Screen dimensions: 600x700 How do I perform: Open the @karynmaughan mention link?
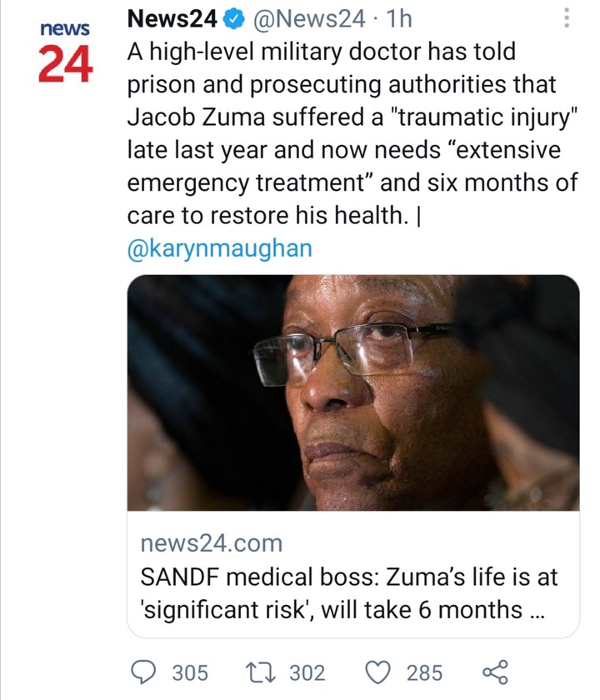tap(220, 248)
